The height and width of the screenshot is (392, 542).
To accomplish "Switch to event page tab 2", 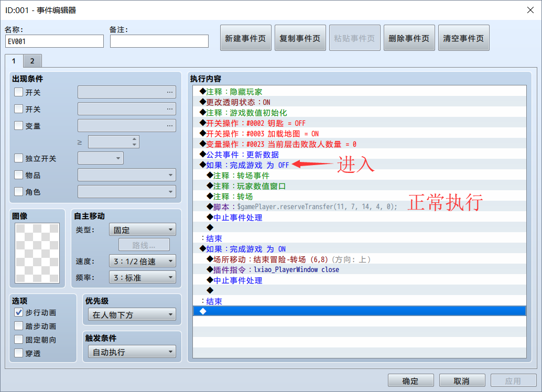I will [32, 61].
